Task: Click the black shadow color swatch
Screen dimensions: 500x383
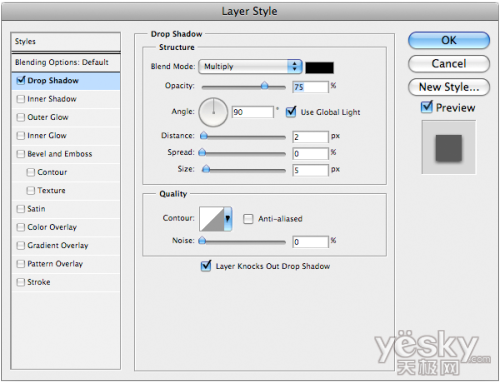Action: [319, 68]
